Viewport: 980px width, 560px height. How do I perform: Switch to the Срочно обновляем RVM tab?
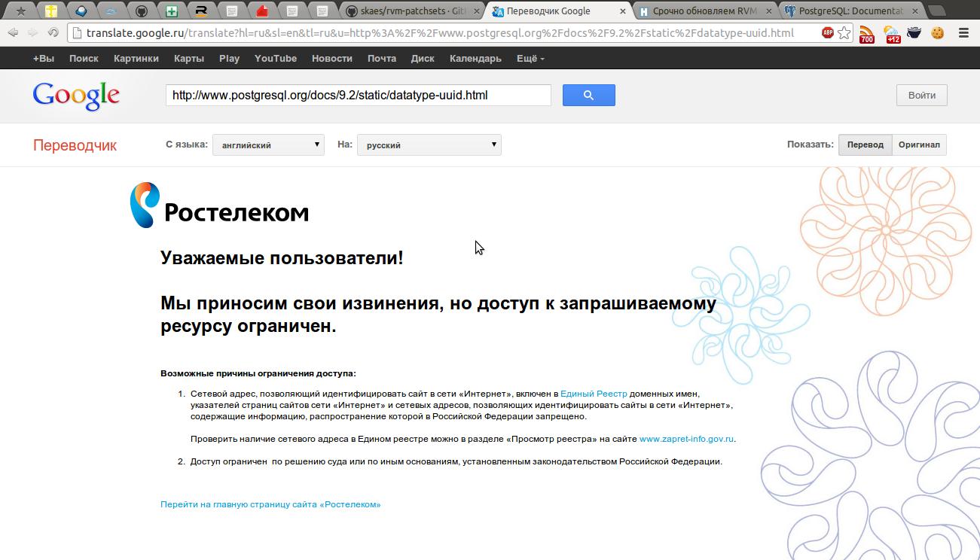click(x=707, y=11)
